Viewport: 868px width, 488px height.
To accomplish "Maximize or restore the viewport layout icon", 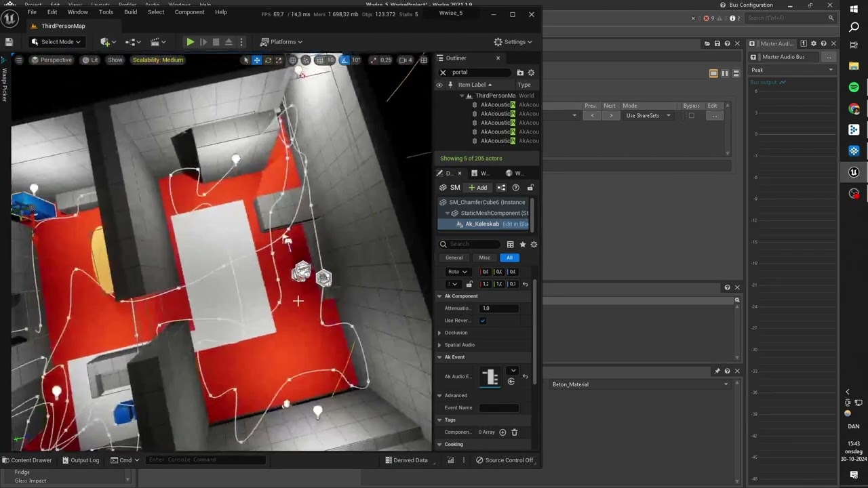I will click(x=424, y=60).
